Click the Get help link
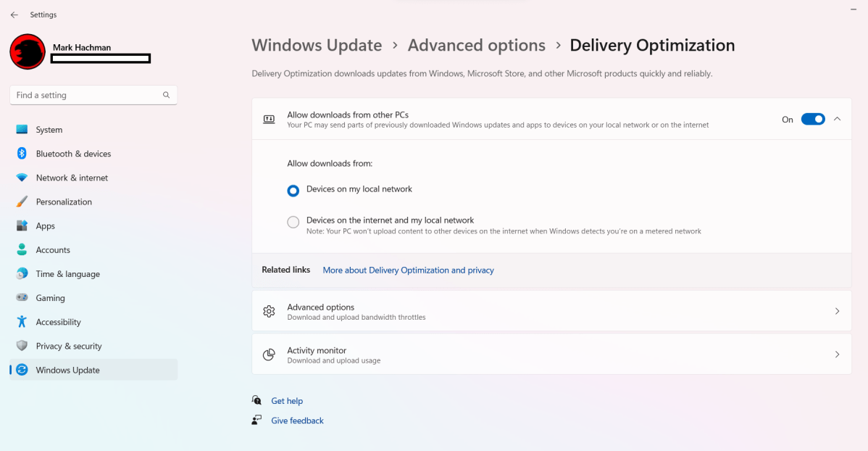 pos(287,401)
